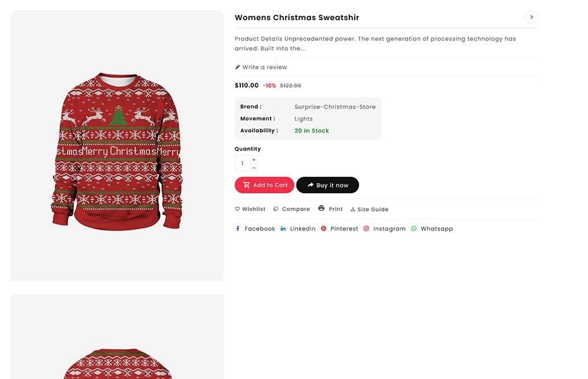Click the Wishlist heart icon

[238, 209]
